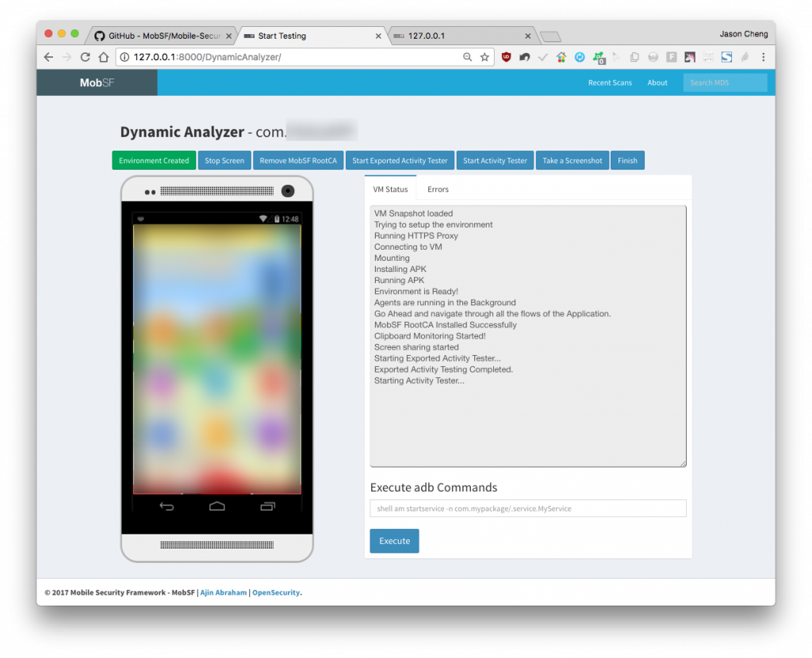Click the copy-pages extension icon
The height and width of the screenshot is (658, 812).
click(x=634, y=57)
